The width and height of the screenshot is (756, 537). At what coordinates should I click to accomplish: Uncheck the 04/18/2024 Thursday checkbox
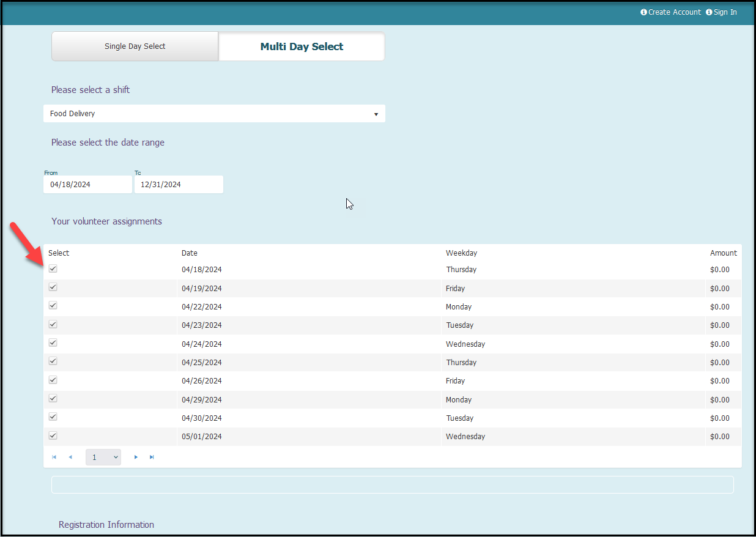tap(53, 268)
